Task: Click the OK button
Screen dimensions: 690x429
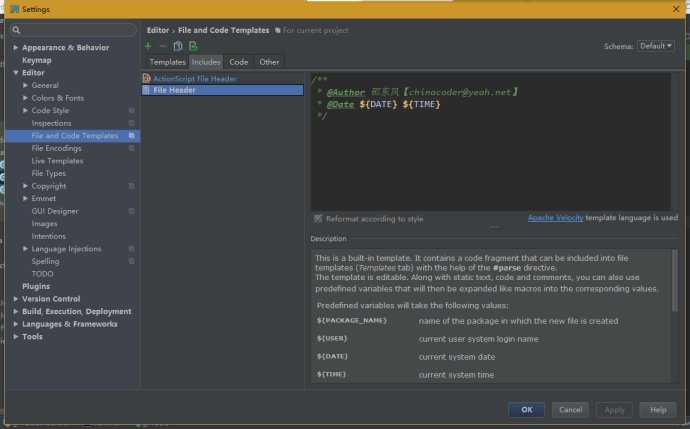Action: (526, 410)
